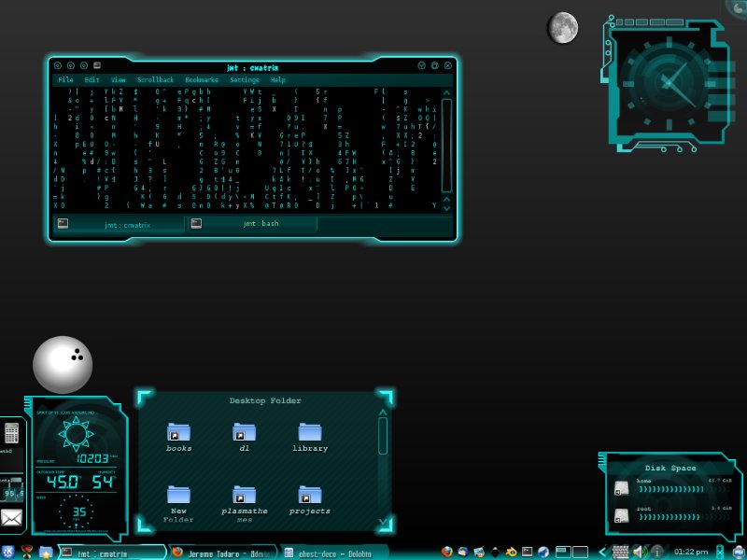Click the Konsole vertical scrollbar
The width and height of the screenshot is (747, 560).
tap(447, 149)
